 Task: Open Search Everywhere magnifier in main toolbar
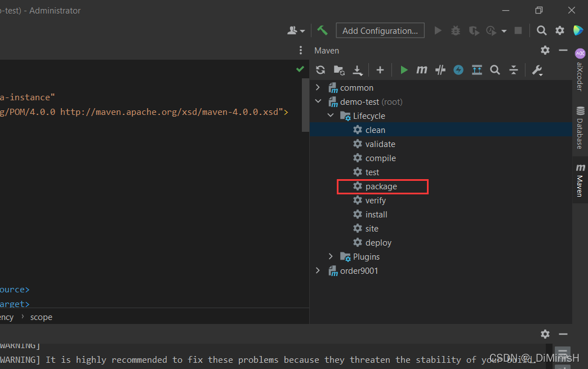(x=541, y=30)
